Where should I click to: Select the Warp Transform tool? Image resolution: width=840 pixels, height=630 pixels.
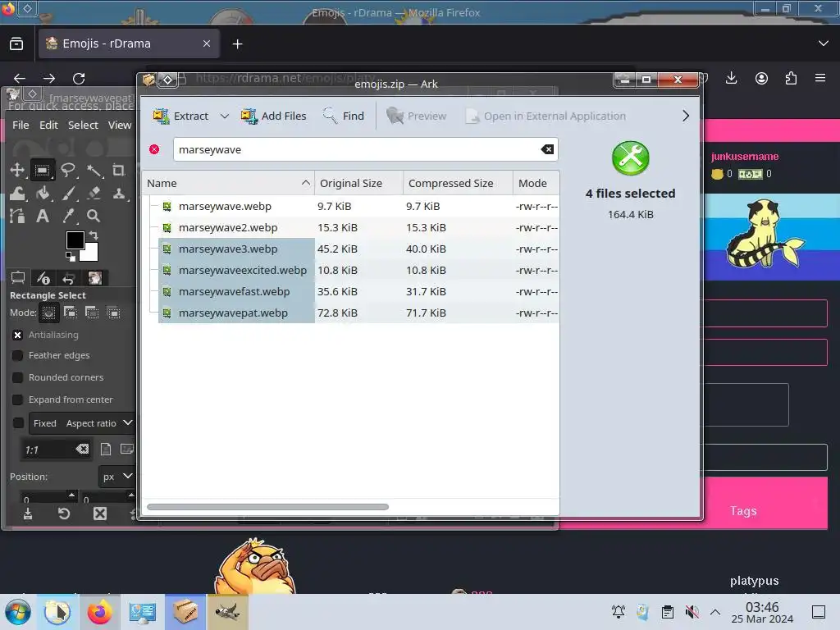point(17,194)
